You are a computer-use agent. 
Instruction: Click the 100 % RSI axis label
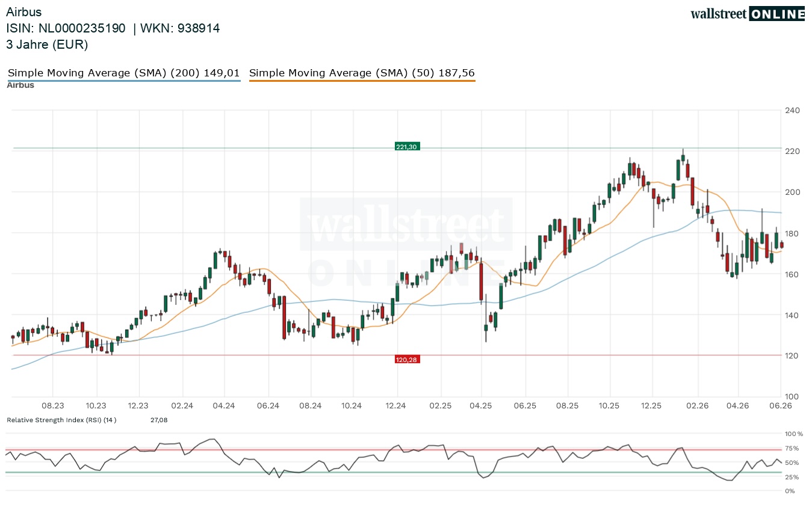click(795, 434)
